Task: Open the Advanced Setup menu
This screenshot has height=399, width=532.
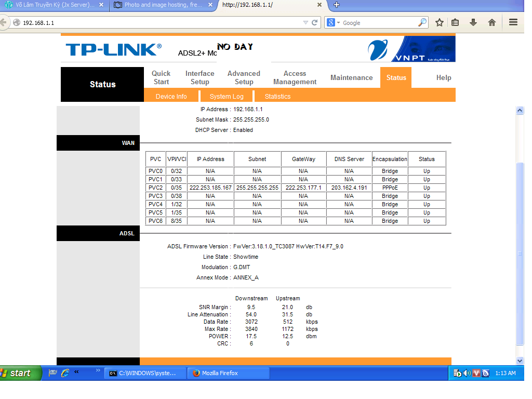Action: [x=244, y=78]
